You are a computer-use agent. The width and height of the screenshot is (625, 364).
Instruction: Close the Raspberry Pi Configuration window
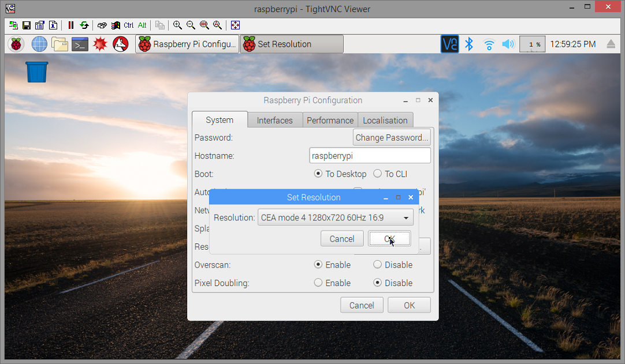click(430, 100)
